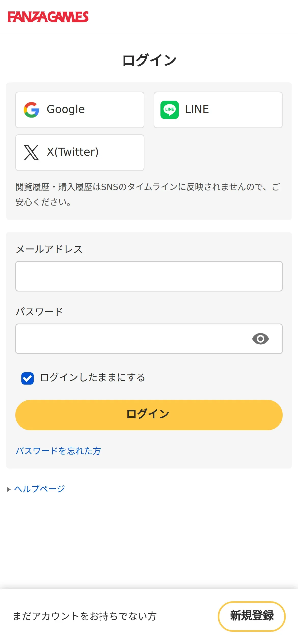Focus the メールアドレス input field
Image resolution: width=298 pixels, height=644 pixels.
149,276
